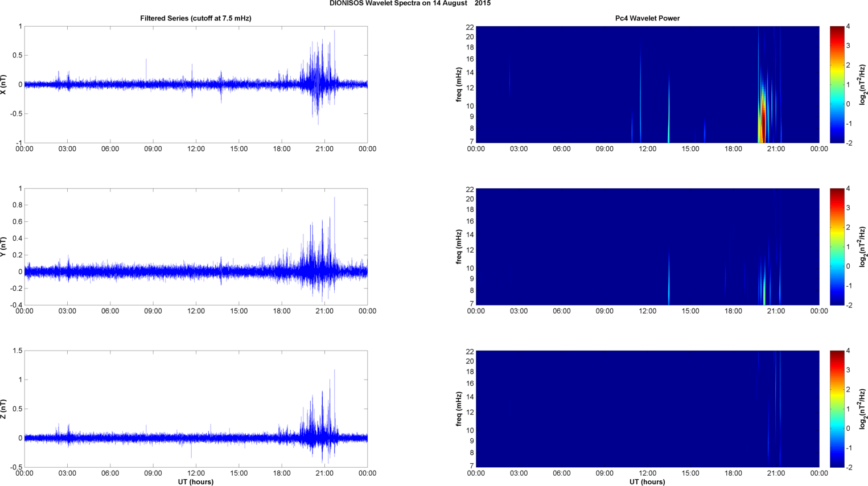Click the 4 value on top colorbar
868x486 pixels.
pyautogui.click(x=848, y=27)
